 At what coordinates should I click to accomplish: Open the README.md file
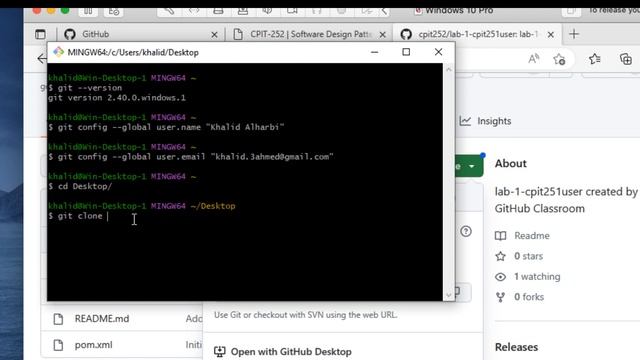click(102, 318)
